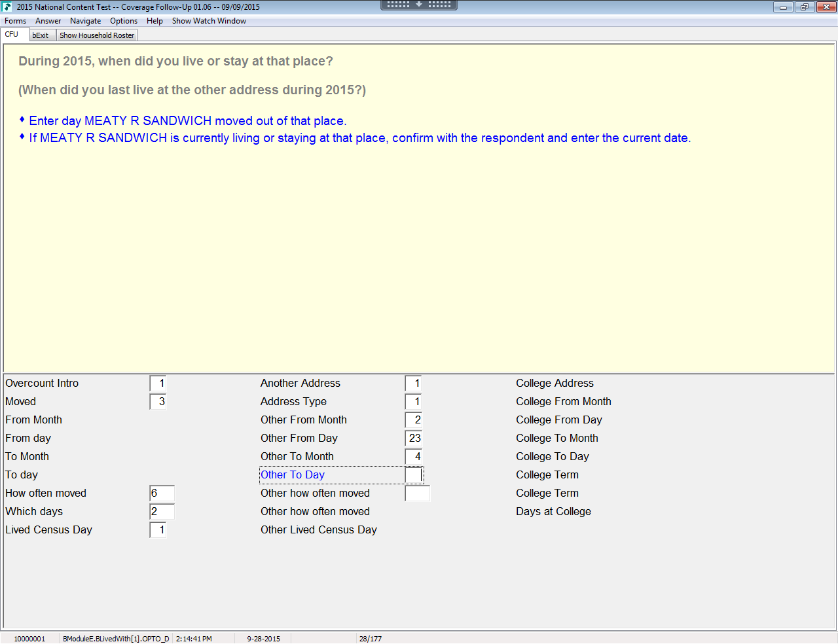The width and height of the screenshot is (838, 644).
Task: Click the 28/177 page counter in status bar
Action: (x=371, y=639)
